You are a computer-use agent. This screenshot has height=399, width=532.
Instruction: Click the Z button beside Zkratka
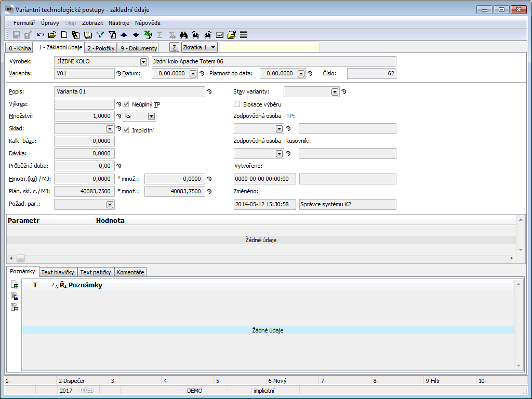point(175,47)
